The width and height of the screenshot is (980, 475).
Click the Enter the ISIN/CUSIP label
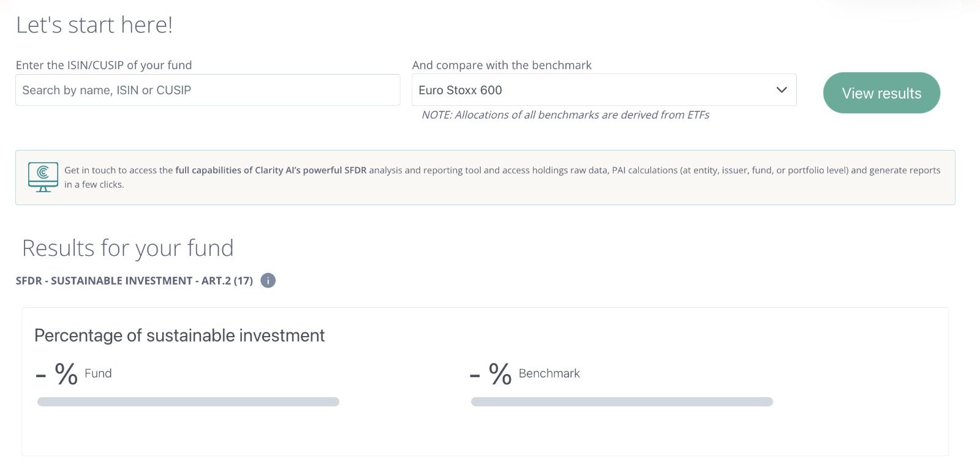tap(104, 65)
